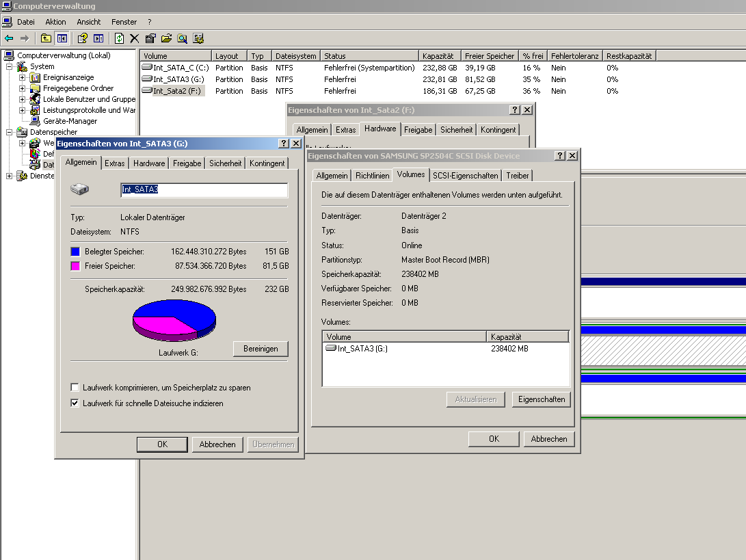Click the Bereinigen button
746x560 pixels.
pos(261,349)
